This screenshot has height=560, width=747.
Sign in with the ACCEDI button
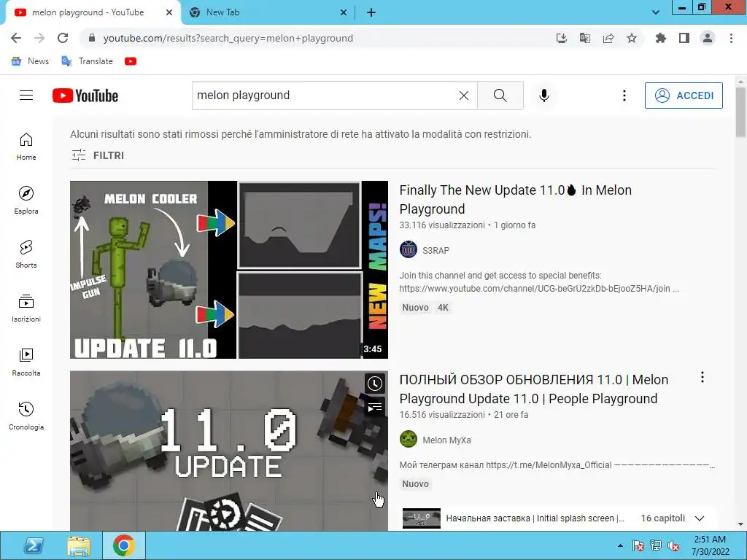684,96
